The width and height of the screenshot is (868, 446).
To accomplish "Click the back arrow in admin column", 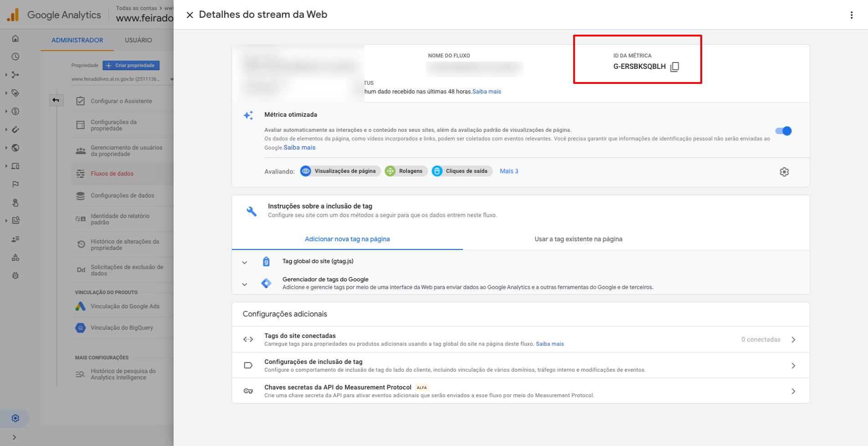I will tap(56, 100).
